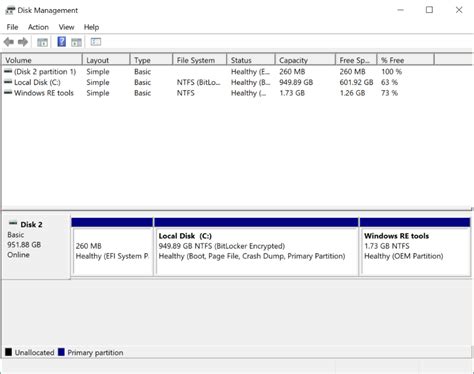Close the Disk Management window
Screen dimensions: 474x374
click(459, 10)
